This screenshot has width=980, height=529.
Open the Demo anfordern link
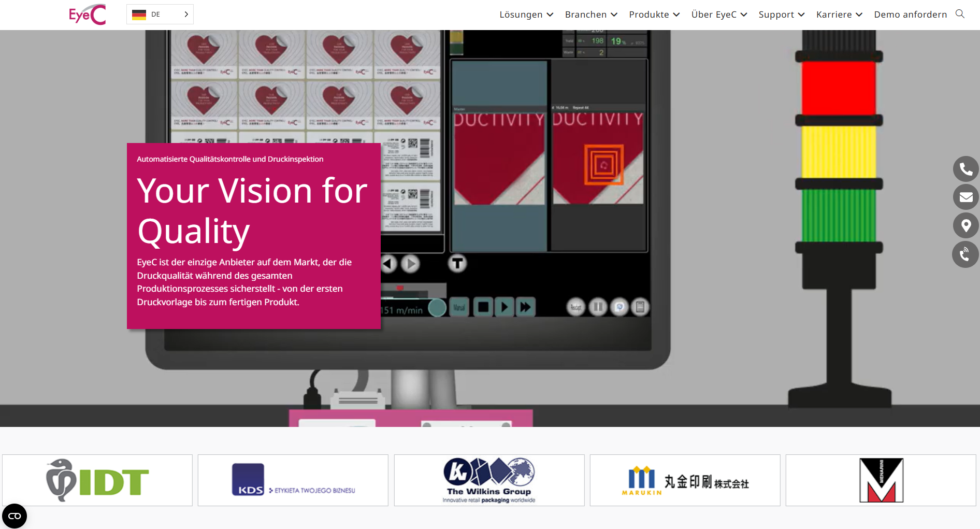[x=910, y=15]
